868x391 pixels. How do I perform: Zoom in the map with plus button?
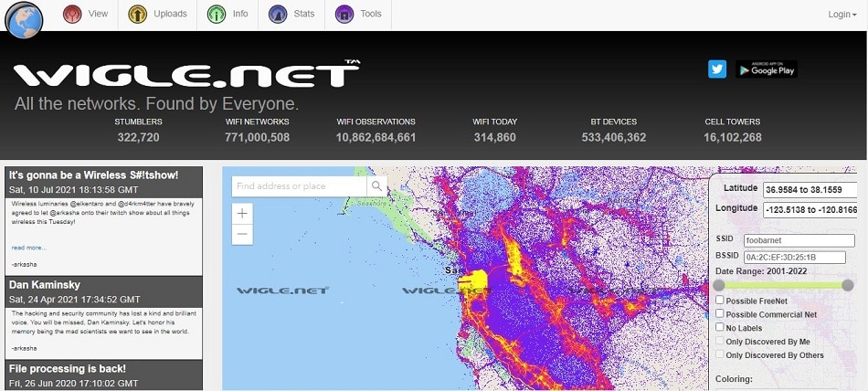click(242, 214)
